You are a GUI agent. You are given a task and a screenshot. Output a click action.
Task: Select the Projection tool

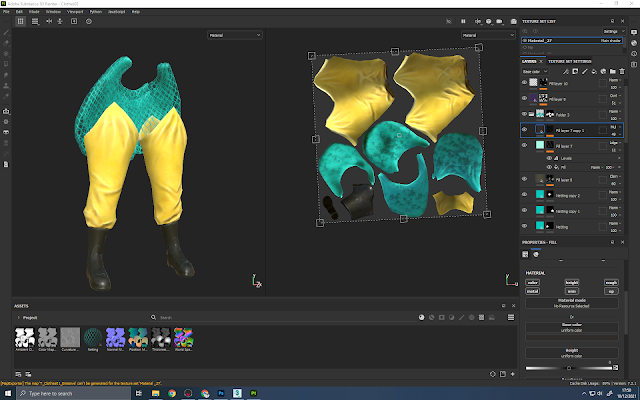pyautogui.click(x=6, y=53)
